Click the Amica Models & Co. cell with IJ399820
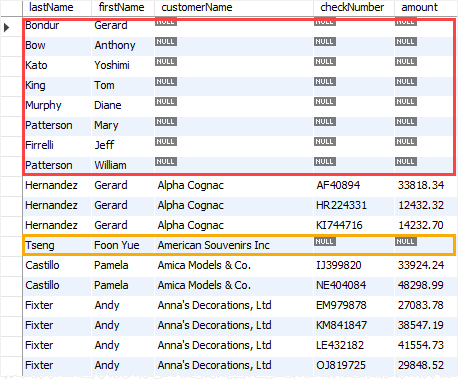Screen dimensions: 458x379 [x=234, y=265]
